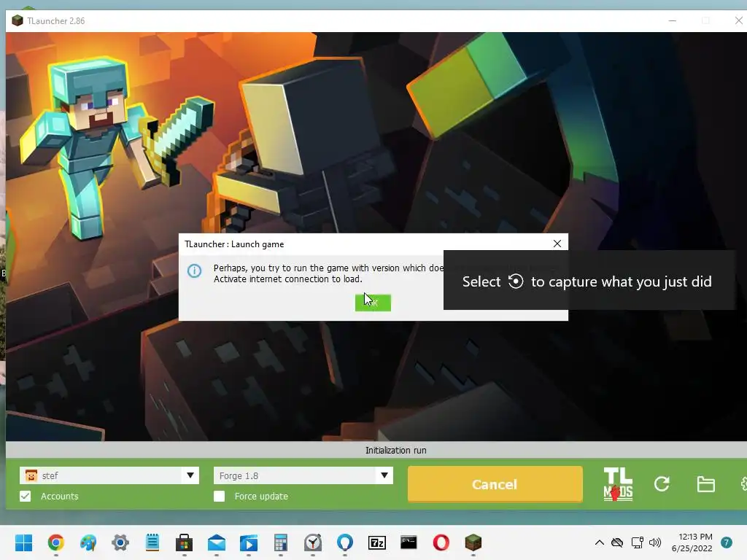Open the Mail app from taskbar
747x560 pixels.
click(217, 542)
